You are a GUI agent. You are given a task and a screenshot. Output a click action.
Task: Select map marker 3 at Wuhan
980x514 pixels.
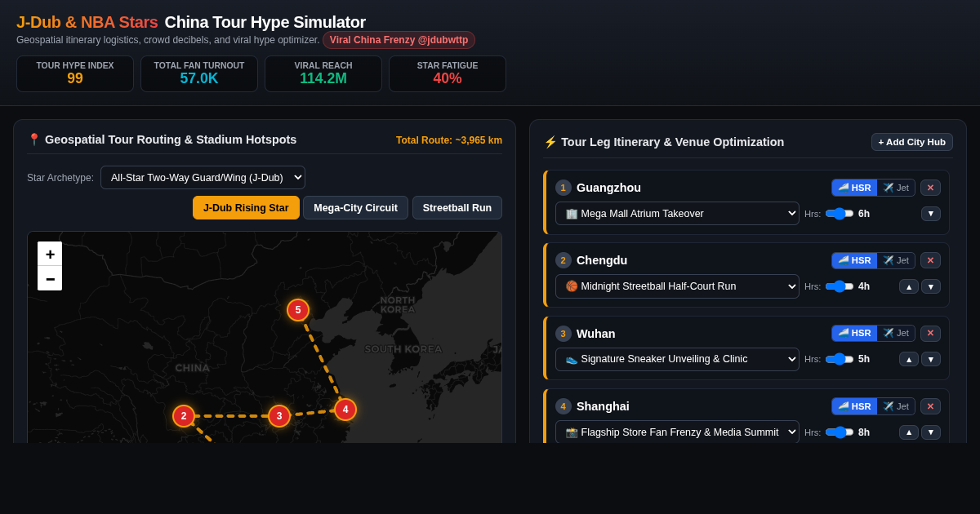pos(279,416)
